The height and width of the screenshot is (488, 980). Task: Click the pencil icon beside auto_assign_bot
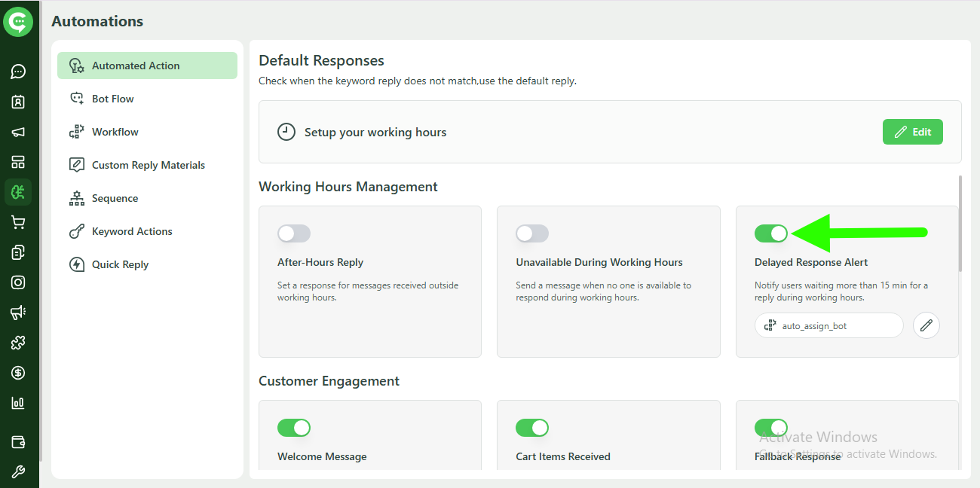coord(926,325)
